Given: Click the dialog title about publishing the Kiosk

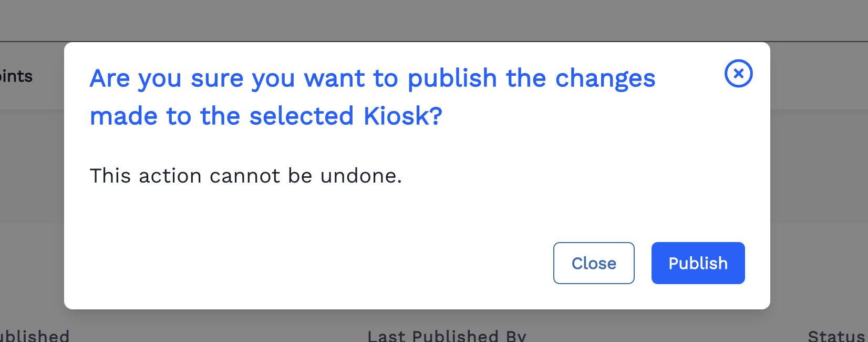Looking at the screenshot, I should [x=373, y=97].
